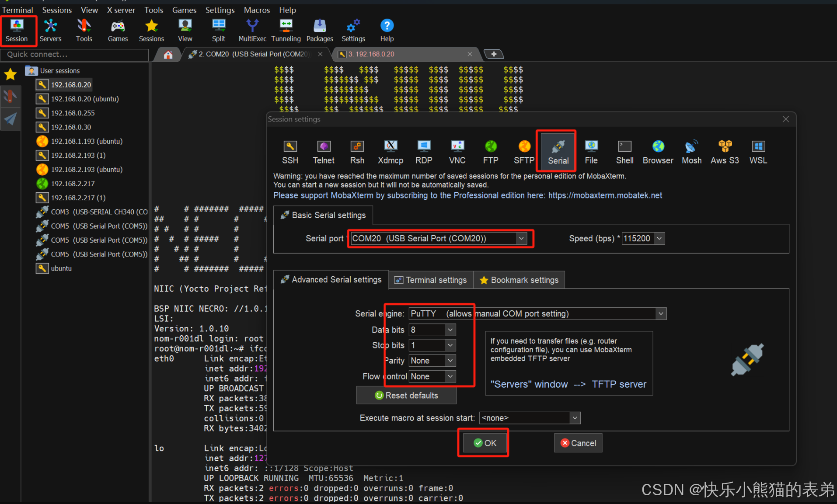Open the Terminal menu
The width and height of the screenshot is (837, 504).
(x=18, y=10)
